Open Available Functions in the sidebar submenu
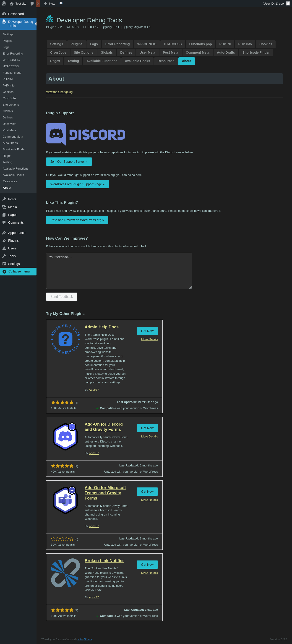292x644 pixels. 16,168
